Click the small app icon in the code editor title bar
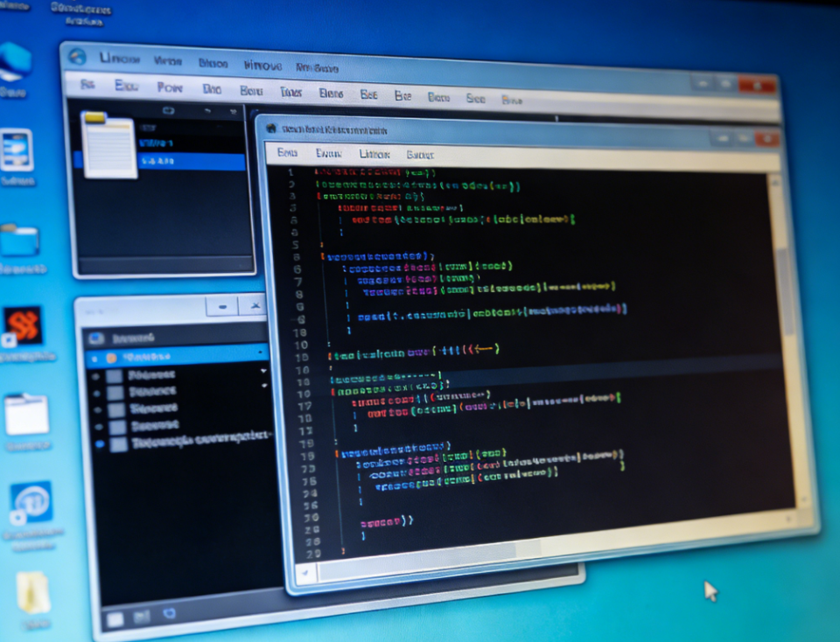The image size is (840, 642). (271, 129)
